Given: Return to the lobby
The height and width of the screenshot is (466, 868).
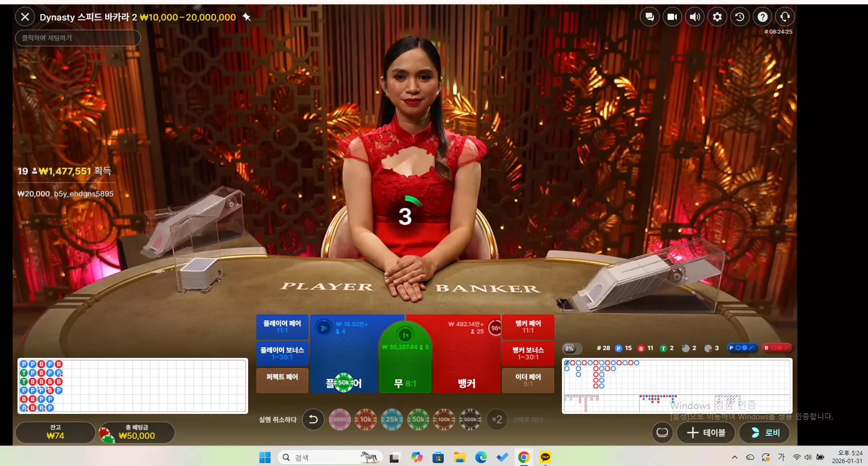Looking at the screenshot, I should pyautogui.click(x=764, y=432).
